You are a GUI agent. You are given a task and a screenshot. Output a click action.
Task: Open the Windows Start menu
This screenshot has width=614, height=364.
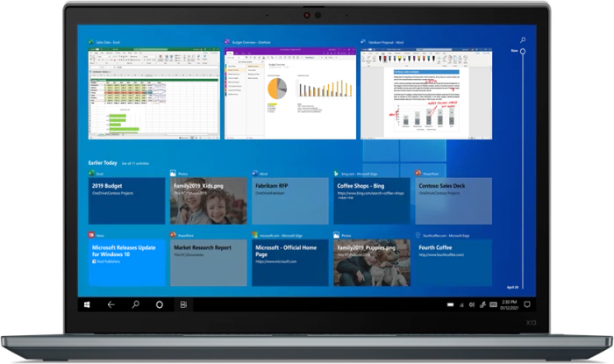tap(87, 304)
